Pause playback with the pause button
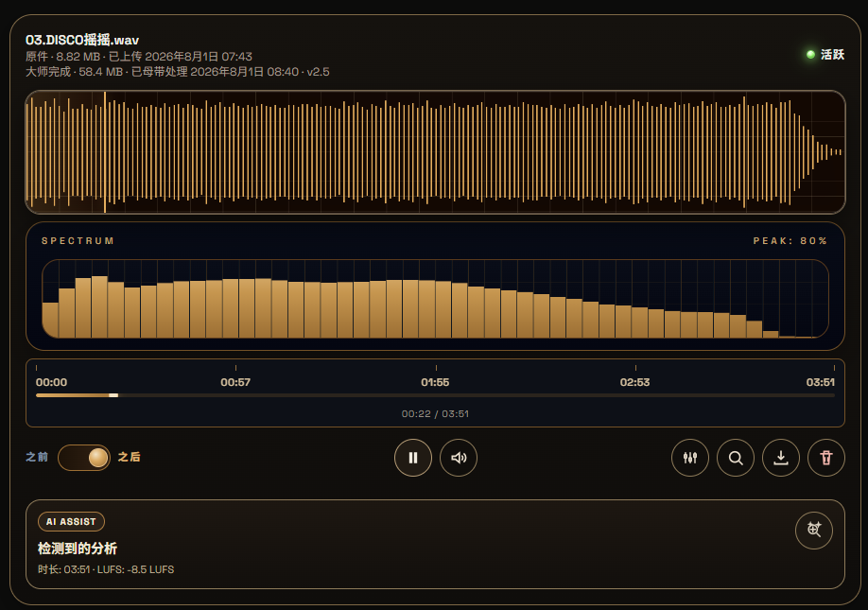The height and width of the screenshot is (610, 868). tap(413, 458)
